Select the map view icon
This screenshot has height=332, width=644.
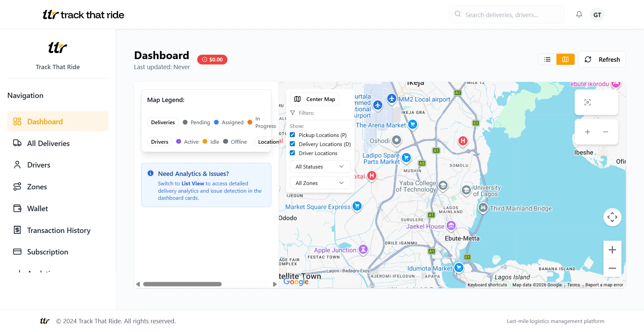(x=565, y=59)
